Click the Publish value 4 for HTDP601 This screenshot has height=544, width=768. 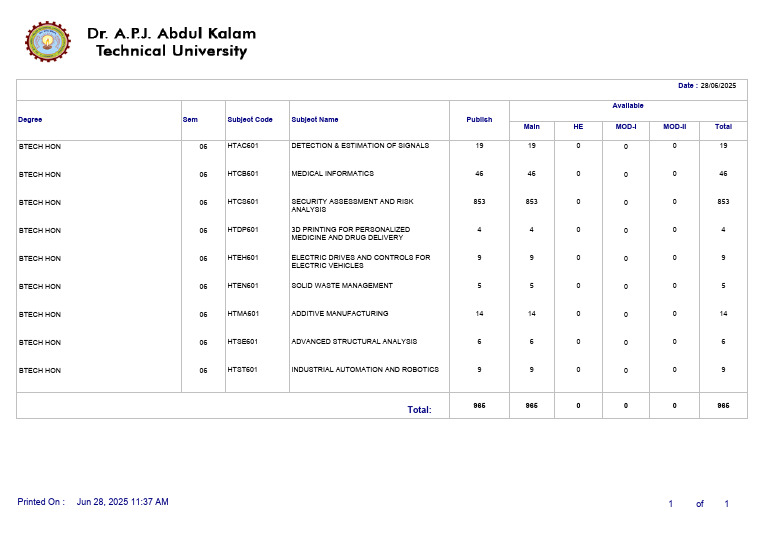479,229
